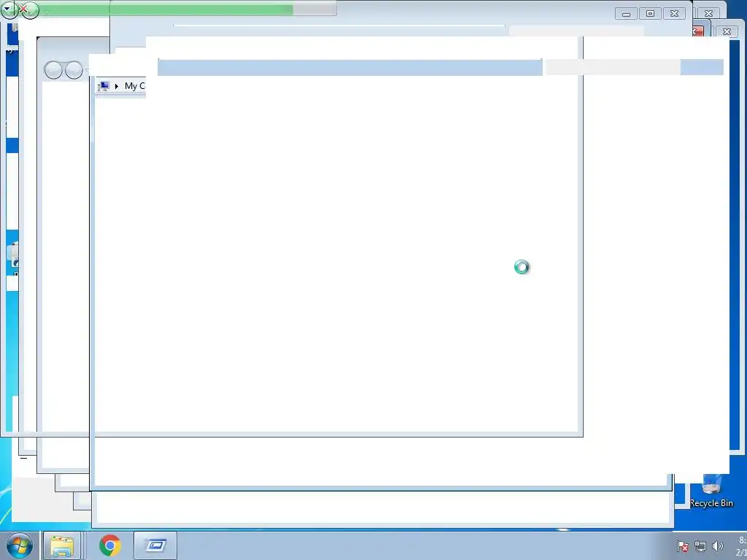Click the computer icon in the breadcrumb bar
This screenshot has width=747, height=560.
[x=104, y=86]
